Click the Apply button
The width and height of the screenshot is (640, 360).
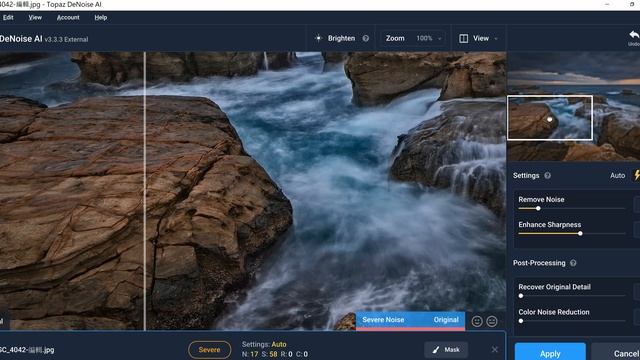tap(550, 352)
